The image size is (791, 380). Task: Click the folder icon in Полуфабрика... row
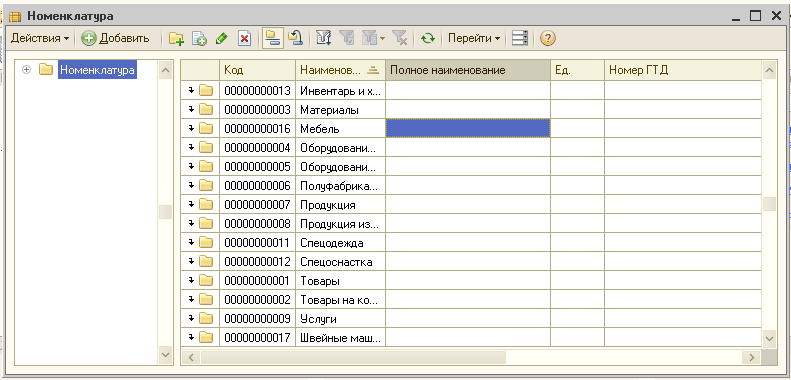pos(206,185)
